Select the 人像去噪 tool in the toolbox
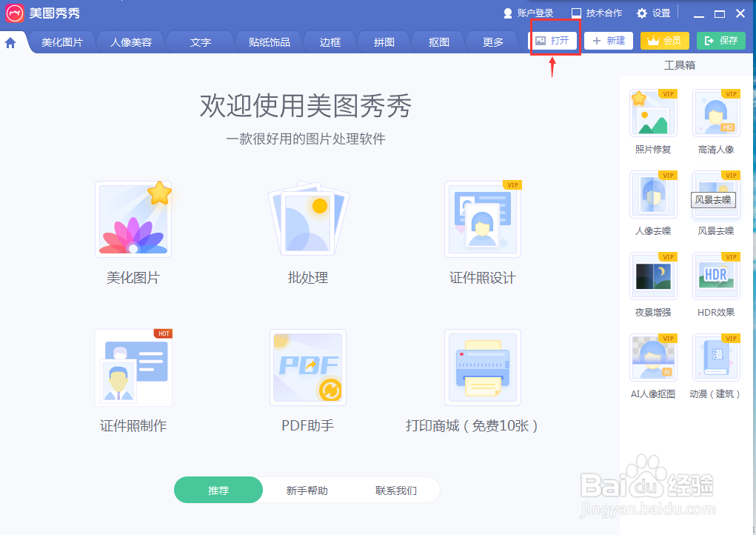This screenshot has width=756, height=535. tap(653, 195)
